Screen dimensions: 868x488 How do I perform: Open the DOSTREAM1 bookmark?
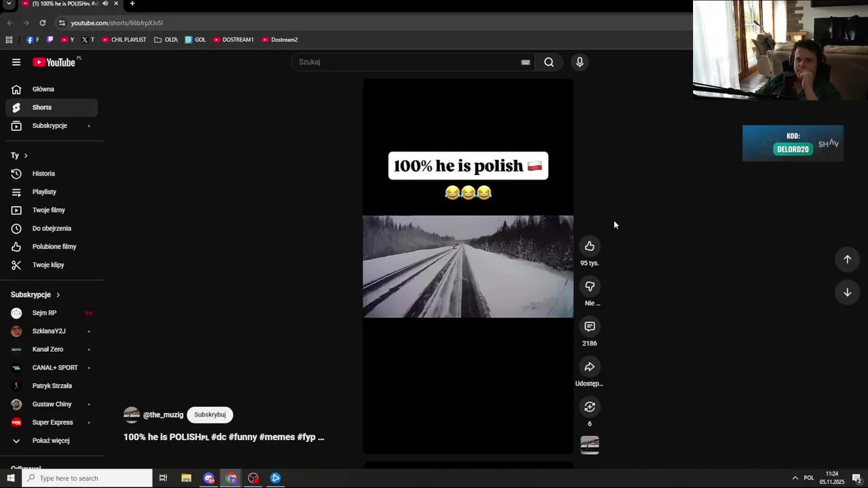pyautogui.click(x=233, y=40)
